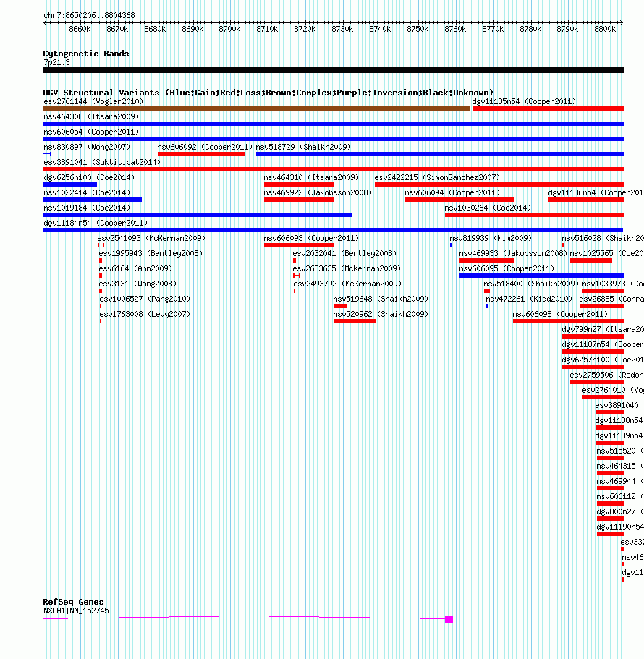644x659 pixels.
Task: Select the blue nsv1022414 (Coe2014) gain bar
Action: [x=93, y=200]
